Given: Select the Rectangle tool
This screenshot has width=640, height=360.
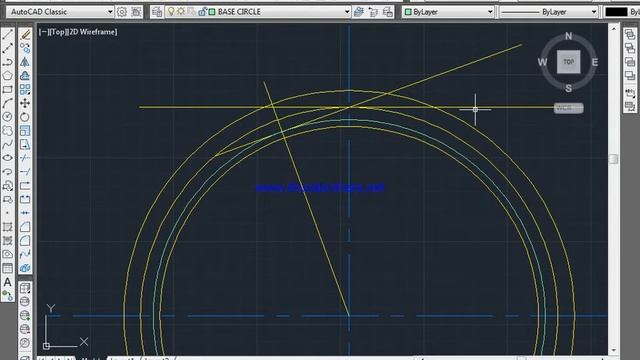Looking at the screenshot, I should [7, 89].
